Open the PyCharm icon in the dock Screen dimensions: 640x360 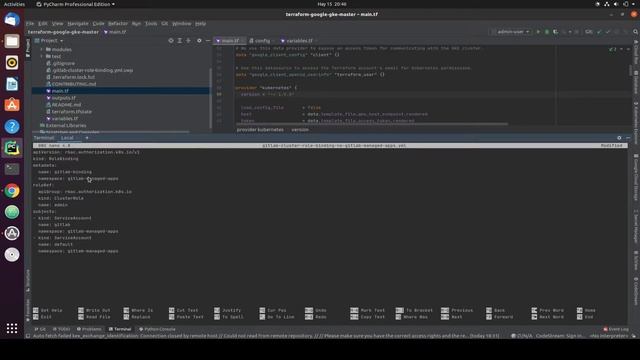point(12,148)
